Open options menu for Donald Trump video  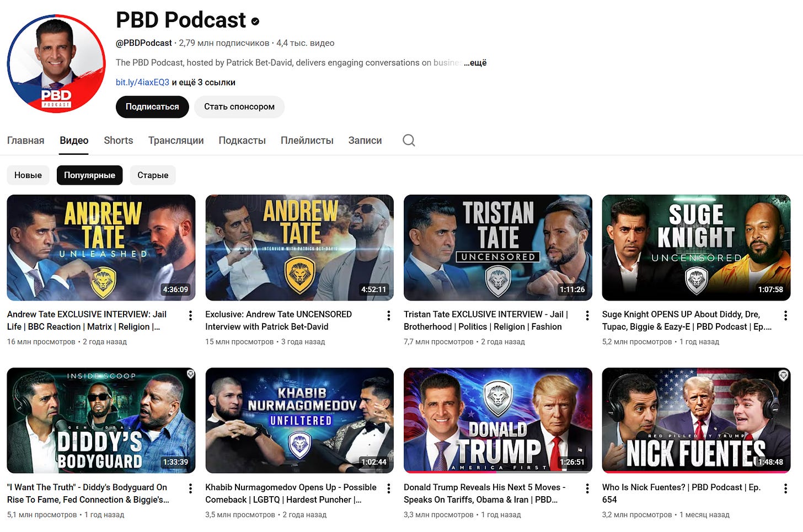point(587,488)
